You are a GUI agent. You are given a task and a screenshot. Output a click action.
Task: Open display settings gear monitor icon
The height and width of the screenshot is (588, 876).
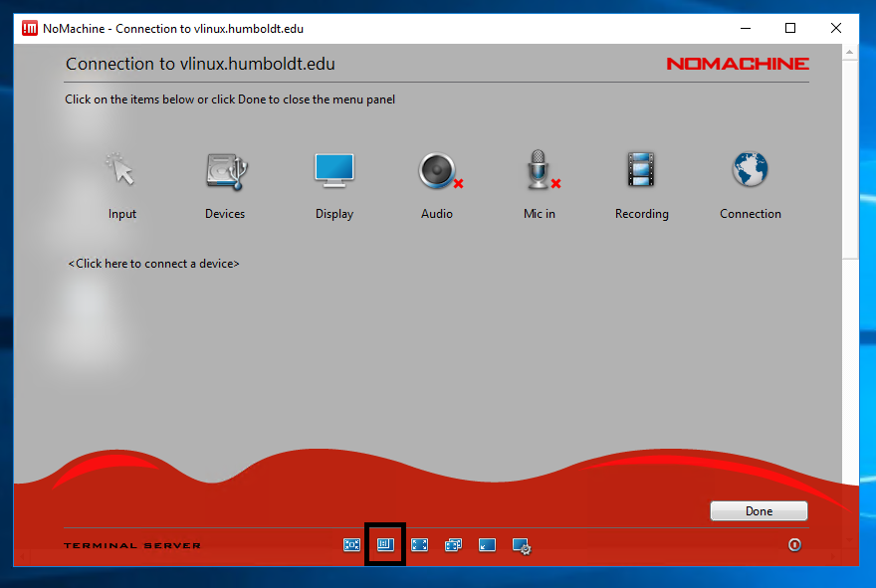(522, 545)
